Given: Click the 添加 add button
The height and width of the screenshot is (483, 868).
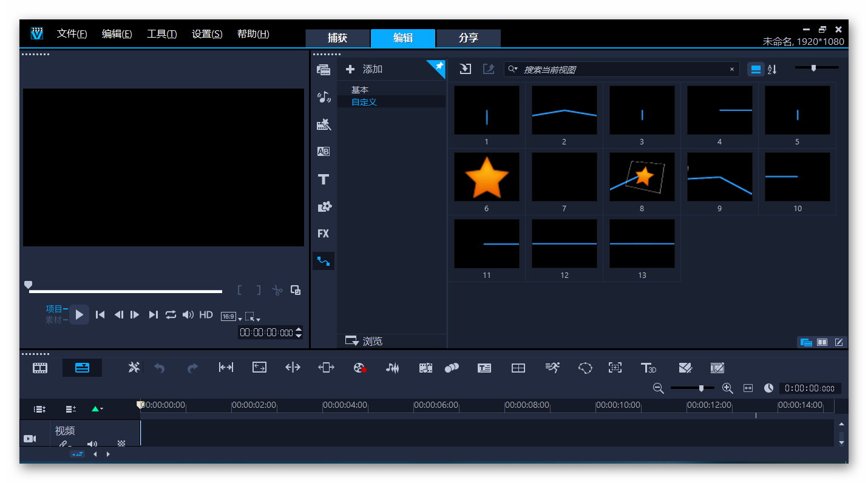Looking at the screenshot, I should coord(364,69).
